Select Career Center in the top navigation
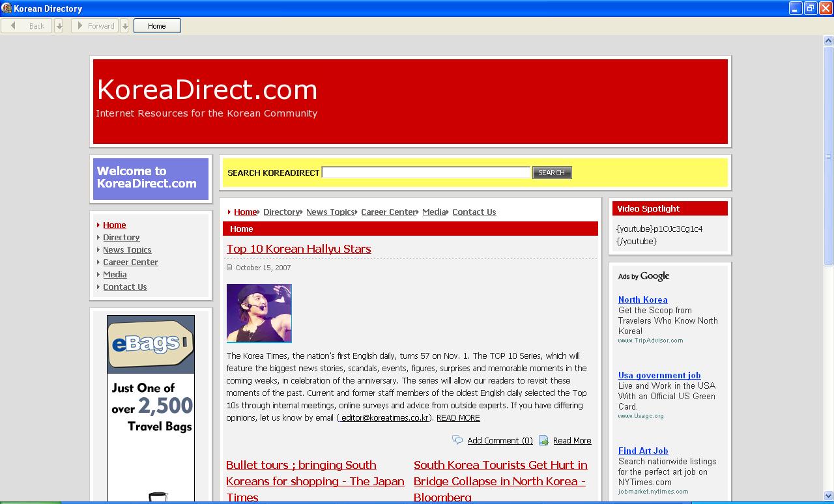 388,212
